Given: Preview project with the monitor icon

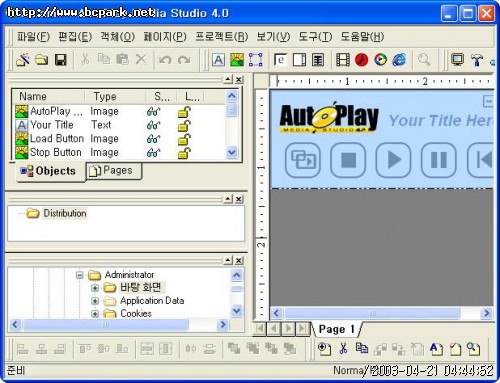Looking at the screenshot, I should (x=457, y=60).
